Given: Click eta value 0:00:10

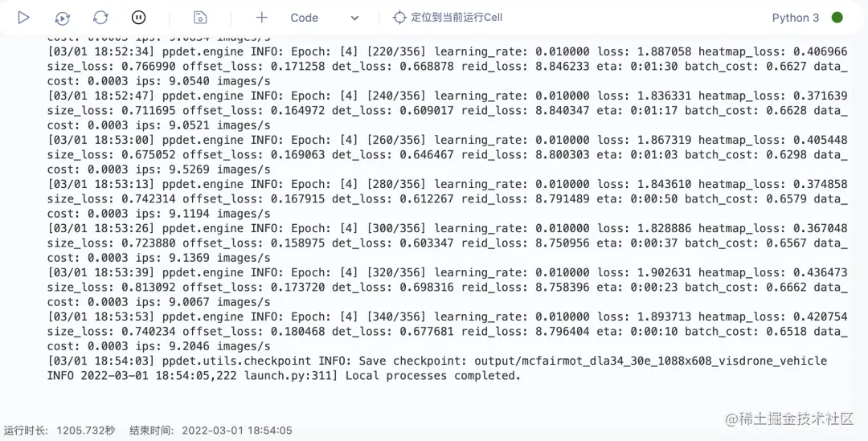Looking at the screenshot, I should pos(653,332).
